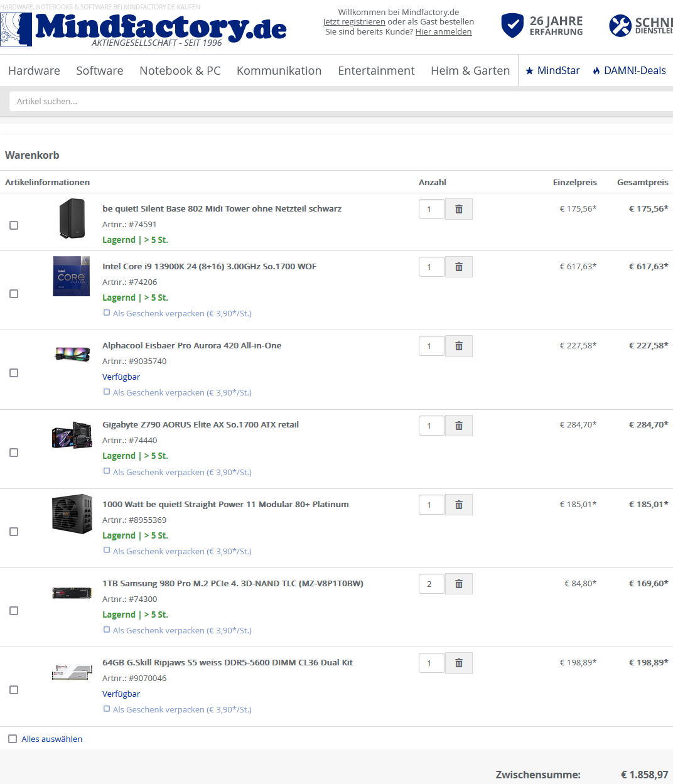Screen dimensions: 673x784
Task: Open MindStar deals with star icon
Action: click(x=552, y=70)
